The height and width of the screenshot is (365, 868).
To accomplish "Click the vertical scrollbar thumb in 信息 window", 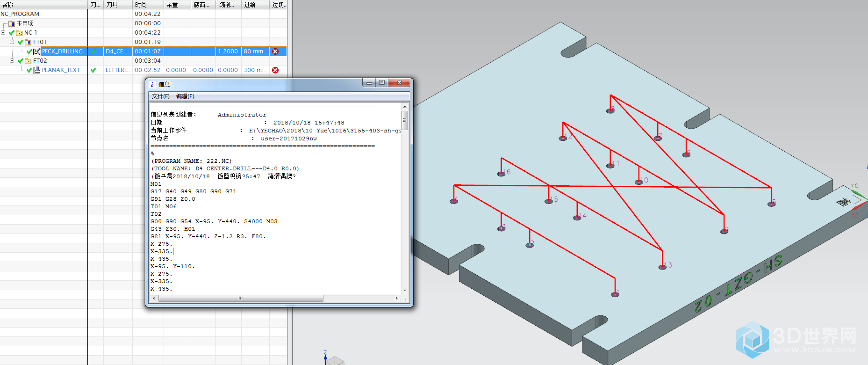I will [x=405, y=120].
